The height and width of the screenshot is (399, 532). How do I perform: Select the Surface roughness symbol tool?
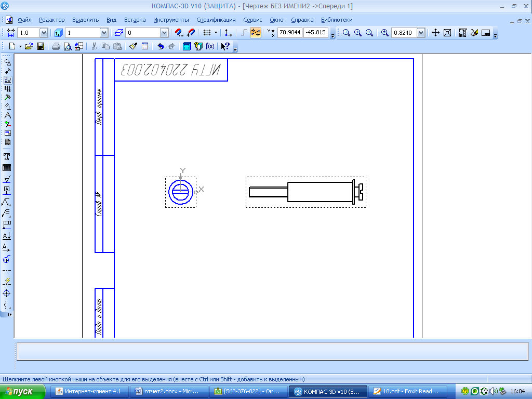tap(7, 179)
